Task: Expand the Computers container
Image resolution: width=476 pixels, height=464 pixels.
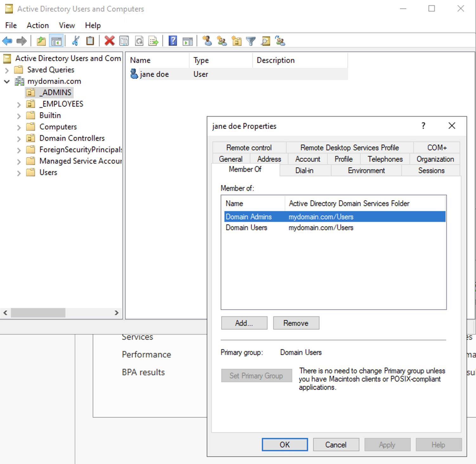Action: point(19,127)
